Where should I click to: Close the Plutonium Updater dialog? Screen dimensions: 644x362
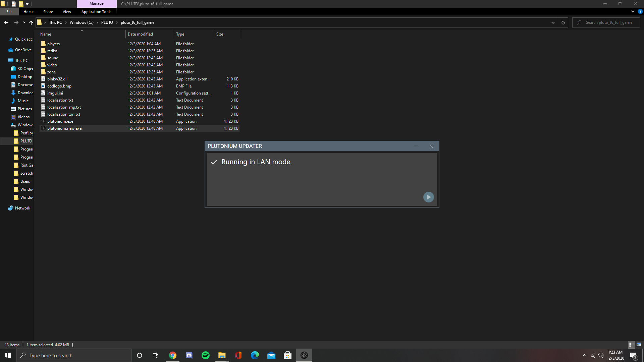(x=431, y=146)
